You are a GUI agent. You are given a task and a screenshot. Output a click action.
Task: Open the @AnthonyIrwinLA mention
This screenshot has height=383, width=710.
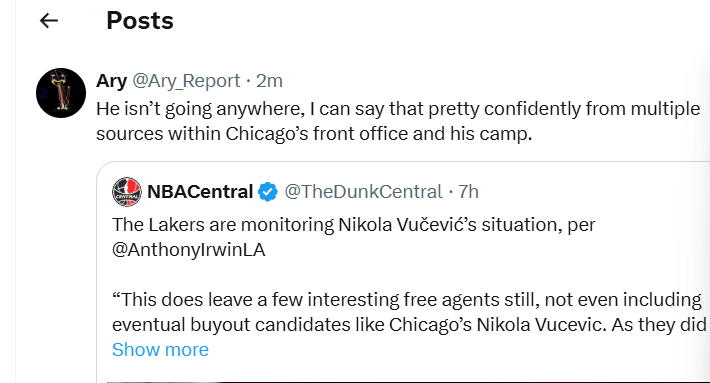tap(188, 250)
